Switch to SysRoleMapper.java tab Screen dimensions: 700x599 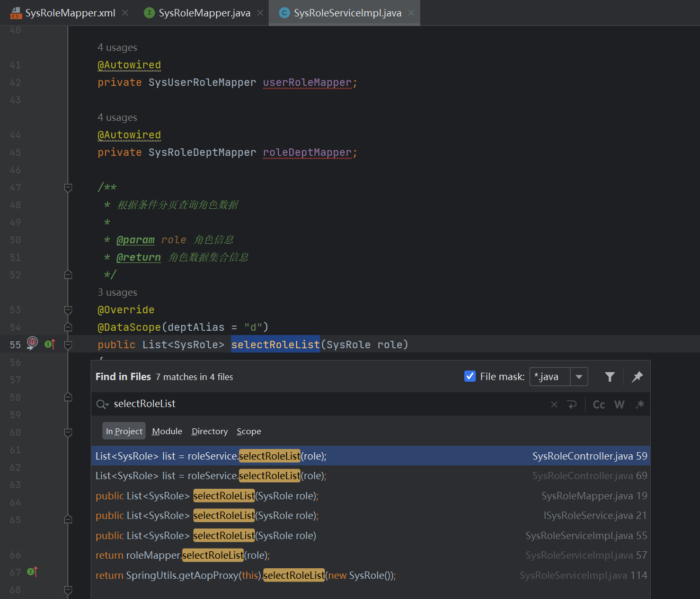(x=204, y=13)
